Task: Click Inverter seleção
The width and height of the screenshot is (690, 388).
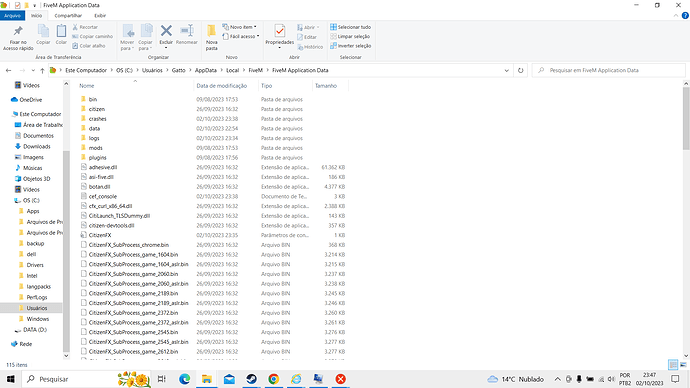Action: [x=351, y=45]
